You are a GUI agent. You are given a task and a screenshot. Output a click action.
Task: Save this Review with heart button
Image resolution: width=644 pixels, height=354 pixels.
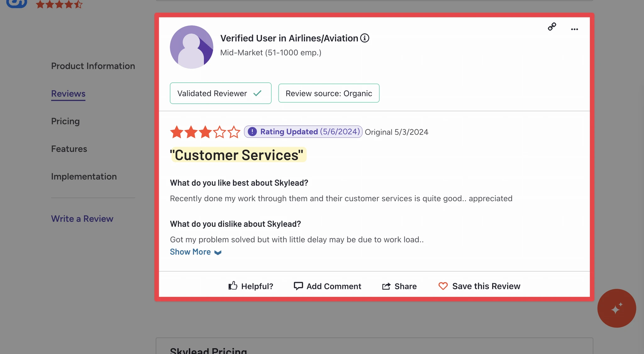[x=479, y=286]
